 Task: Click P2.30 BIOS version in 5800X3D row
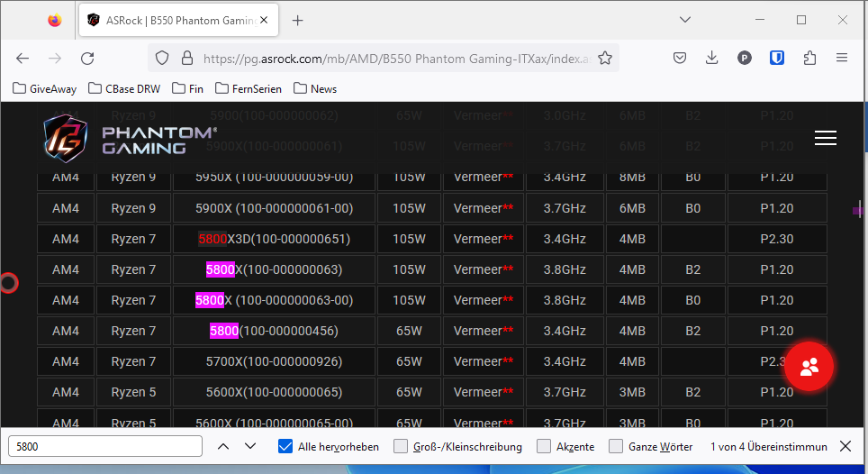click(x=777, y=239)
